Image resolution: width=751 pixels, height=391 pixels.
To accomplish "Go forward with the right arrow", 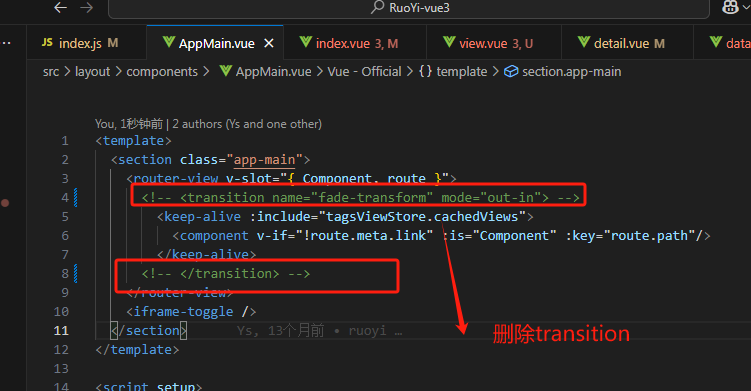I will (x=87, y=8).
